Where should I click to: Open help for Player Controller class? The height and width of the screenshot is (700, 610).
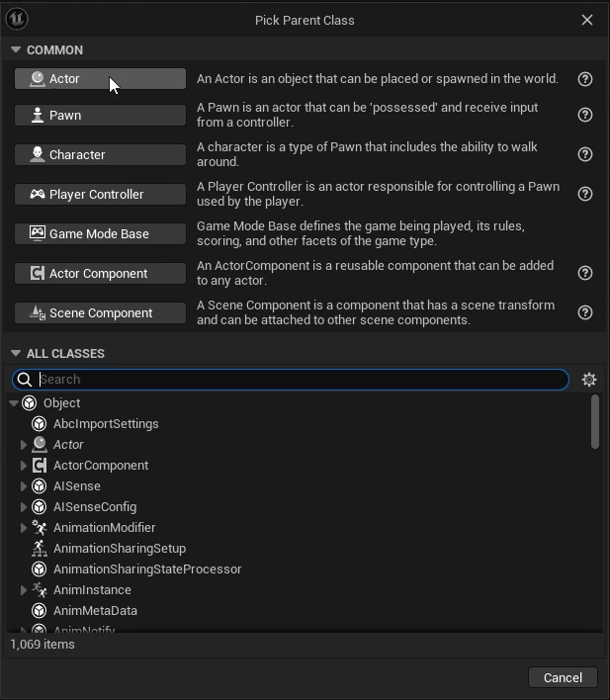[x=585, y=194]
